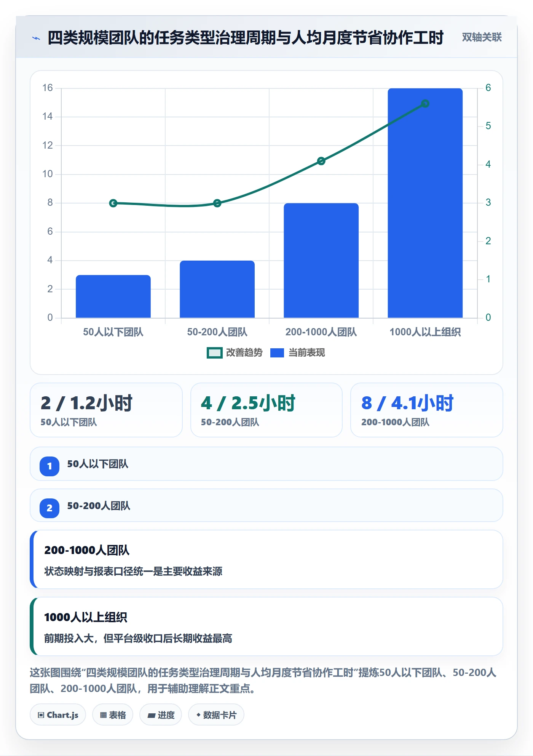533x756 pixels.
Task: Click the blue bar for 50人以下团队
Action: pyautogui.click(x=113, y=296)
